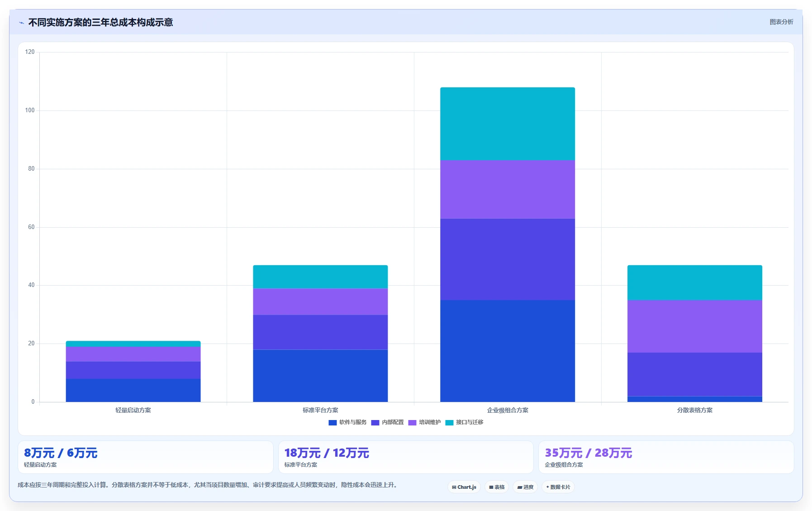Click the 120 y-axis tick label
Image resolution: width=812 pixels, height=511 pixels.
(30, 52)
